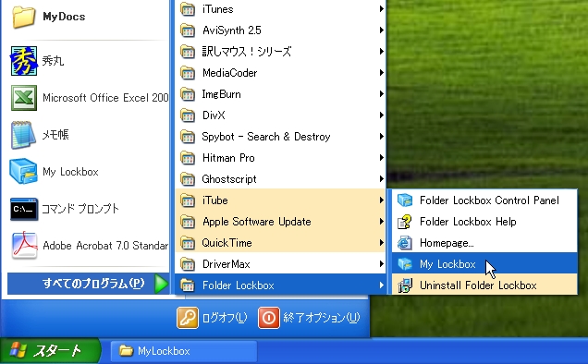This screenshot has width=588, height=364.
Task: Expand the 訳しマウス！シリーズ submenu arrow
Action: [382, 51]
